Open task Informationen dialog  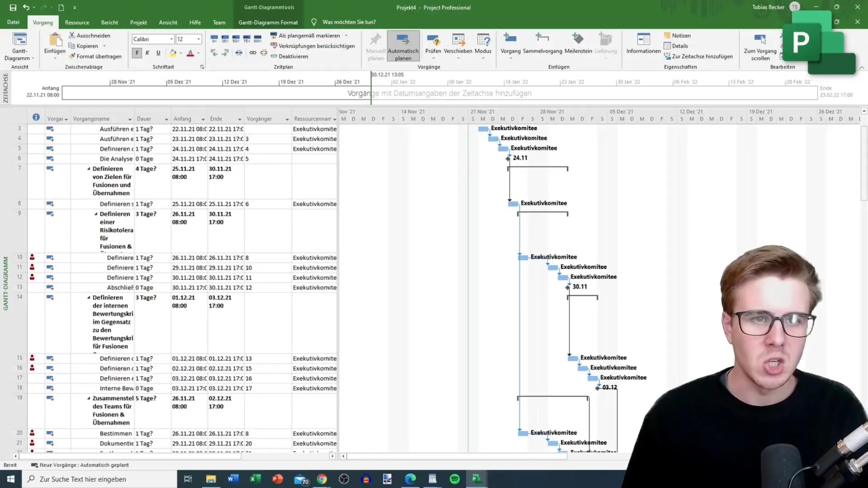coord(643,43)
